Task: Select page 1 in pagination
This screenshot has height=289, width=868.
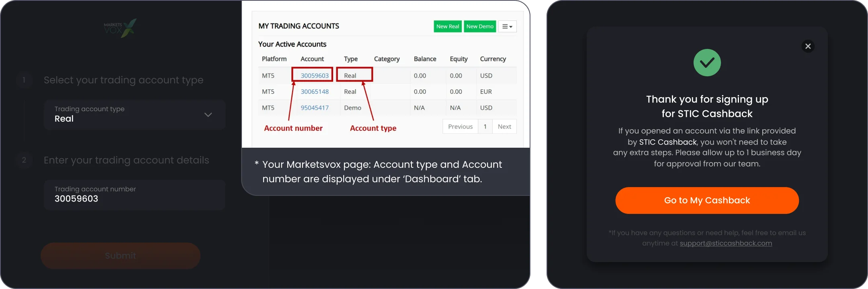Action: pos(485,126)
